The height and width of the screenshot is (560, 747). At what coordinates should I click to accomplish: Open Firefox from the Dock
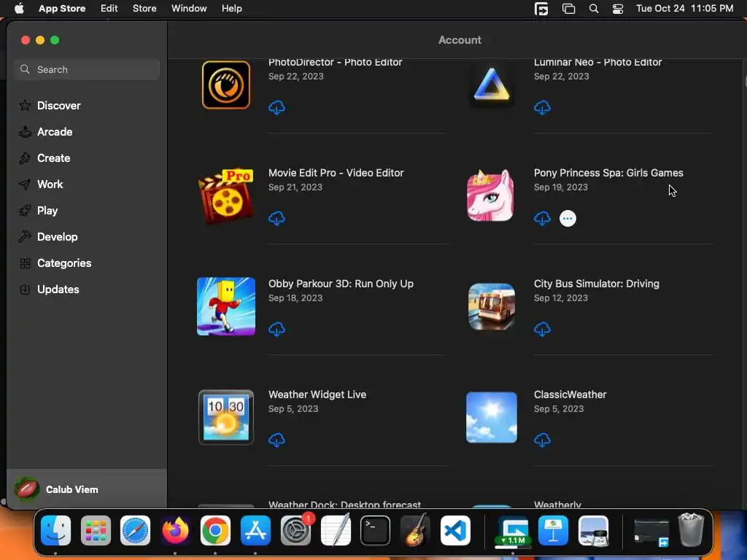(x=175, y=530)
